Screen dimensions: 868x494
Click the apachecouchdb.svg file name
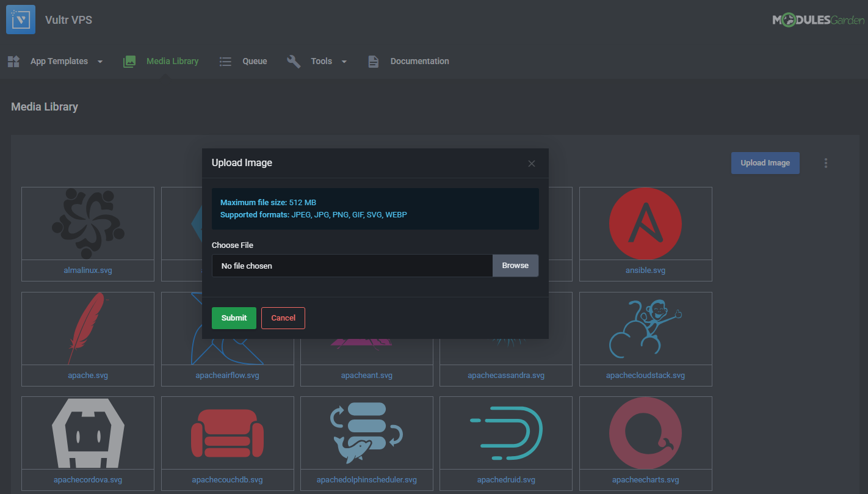[x=228, y=480]
